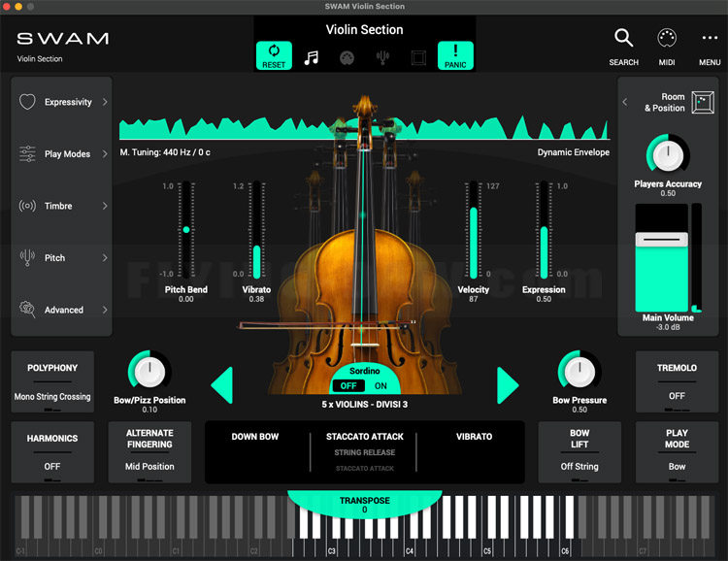Image resolution: width=728 pixels, height=561 pixels.
Task: Expand the Play Modes section chevron
Action: (105, 153)
